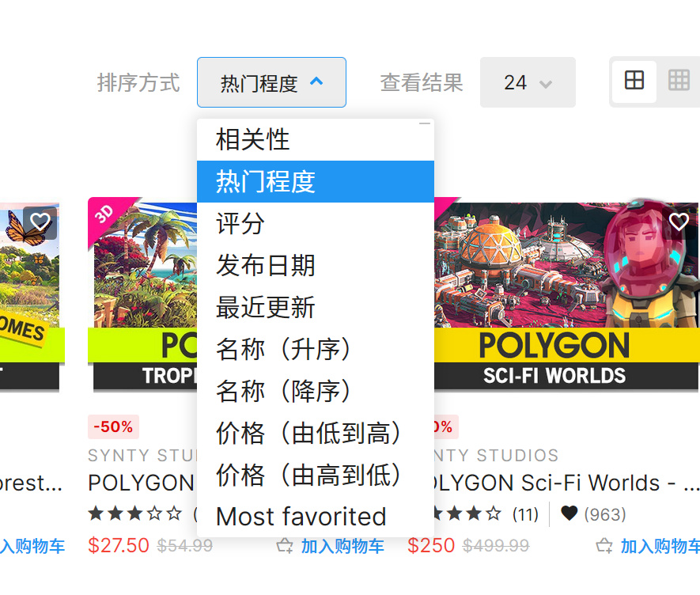Click the crossed-out $499.99 price
The image size is (700, 595).
[496, 545]
